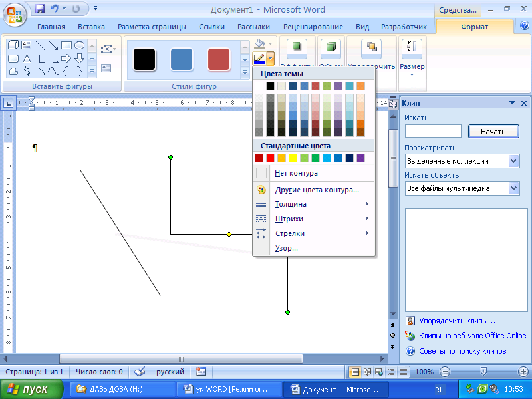The width and height of the screenshot is (532, 399).
Task: Click the Начать search button
Action: 493,131
